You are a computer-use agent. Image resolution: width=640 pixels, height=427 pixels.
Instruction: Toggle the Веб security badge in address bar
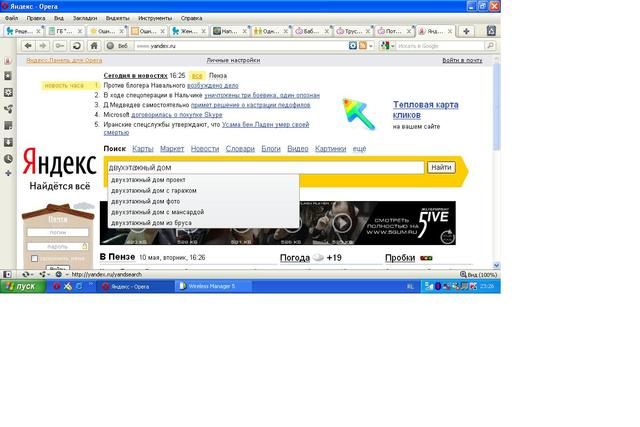pos(117,46)
